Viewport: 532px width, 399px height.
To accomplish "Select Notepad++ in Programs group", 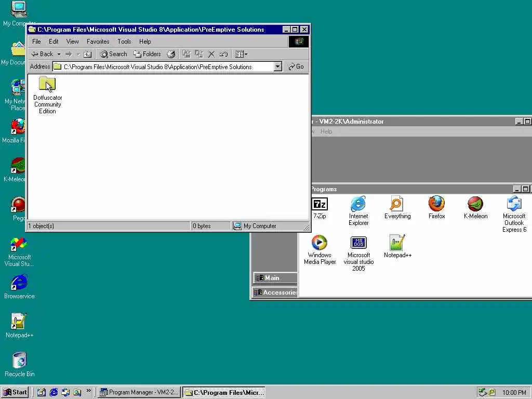I will pos(397,246).
